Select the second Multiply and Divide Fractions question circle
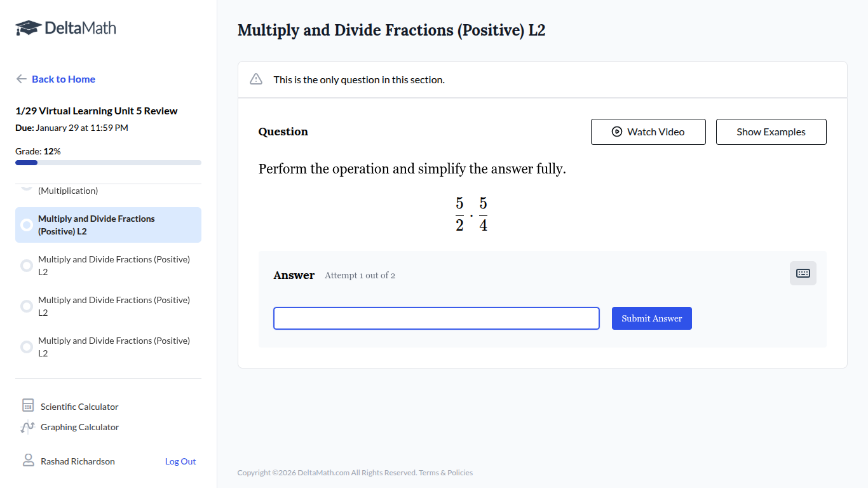Image resolution: width=868 pixels, height=488 pixels. [x=27, y=265]
